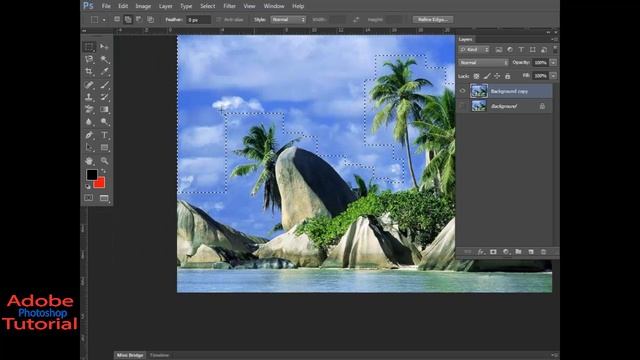Select the Blur tool
The image size is (640, 360).
tap(89, 122)
